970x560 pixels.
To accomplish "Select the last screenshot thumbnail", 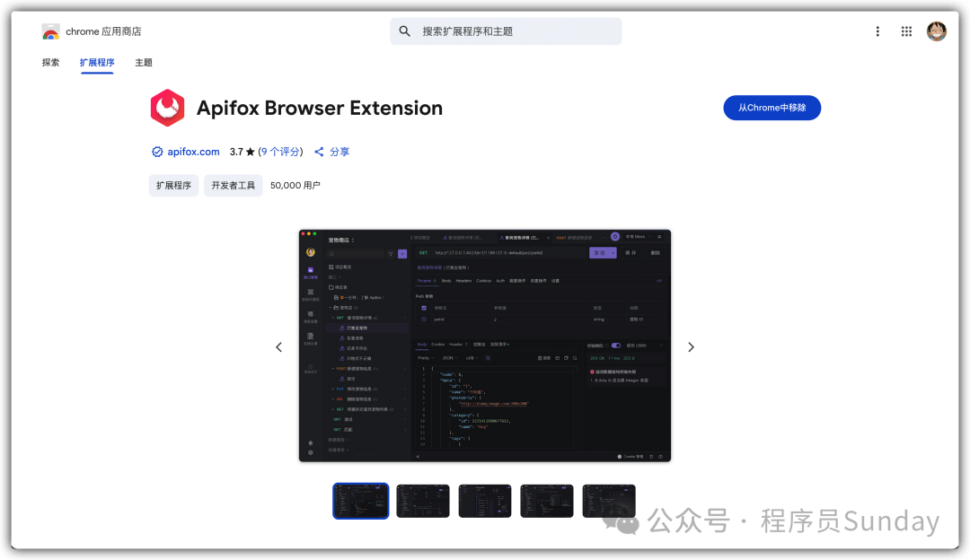I will [x=609, y=501].
